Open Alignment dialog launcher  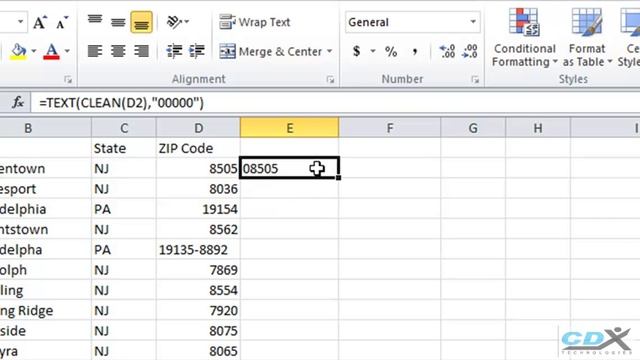click(330, 80)
